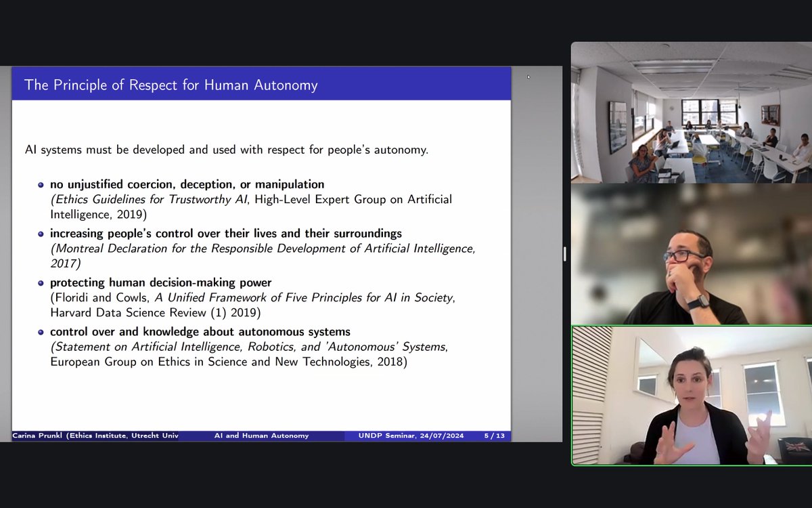Viewport: 812px width, 508px height.
Task: Click bullet 'control over and knowledge about autonomous systems'
Action: coord(200,332)
